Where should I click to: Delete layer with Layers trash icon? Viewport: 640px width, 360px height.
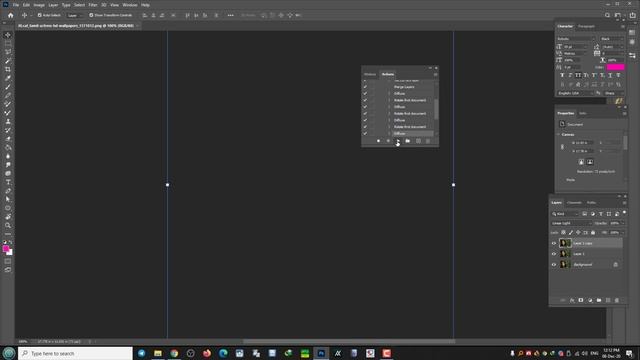(x=617, y=300)
